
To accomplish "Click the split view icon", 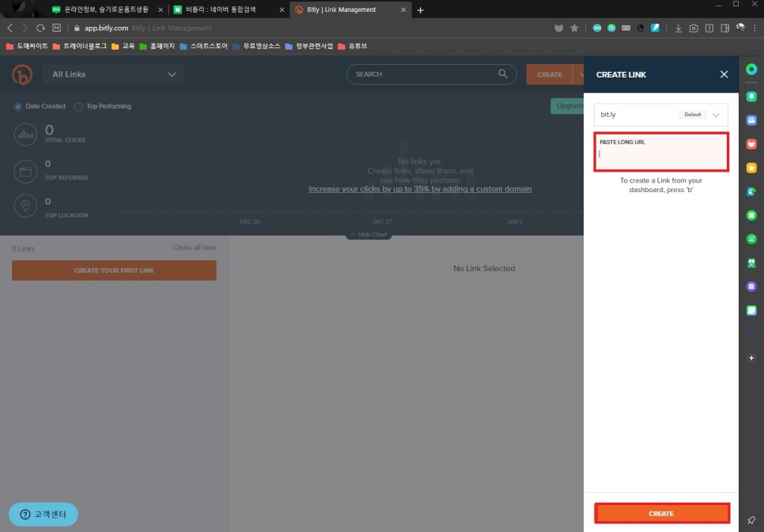I will click(709, 28).
